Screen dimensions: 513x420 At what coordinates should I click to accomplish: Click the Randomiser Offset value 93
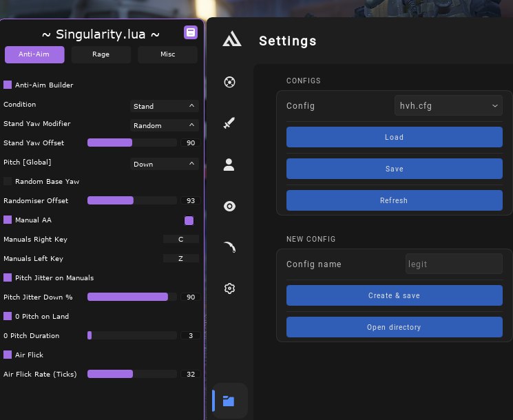tap(191, 200)
